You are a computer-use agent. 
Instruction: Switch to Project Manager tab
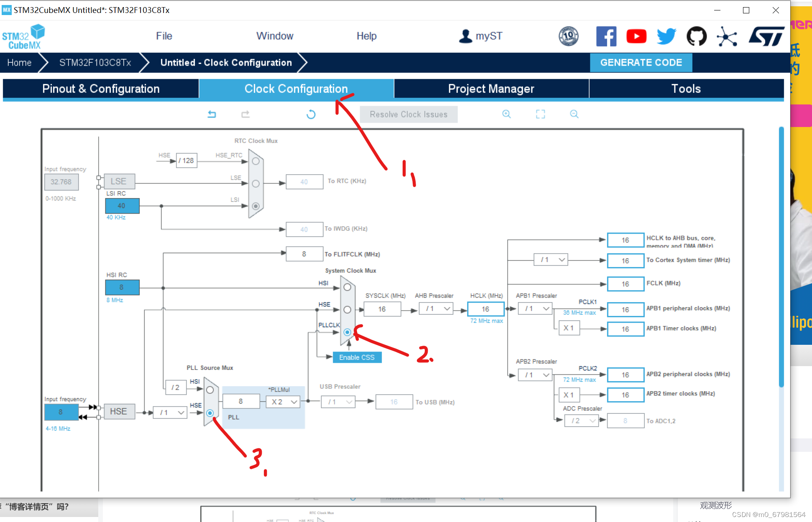pos(491,89)
